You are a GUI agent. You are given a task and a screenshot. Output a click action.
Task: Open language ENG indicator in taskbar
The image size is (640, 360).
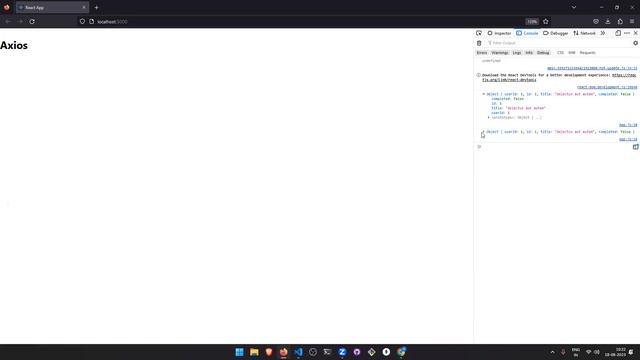click(576, 352)
